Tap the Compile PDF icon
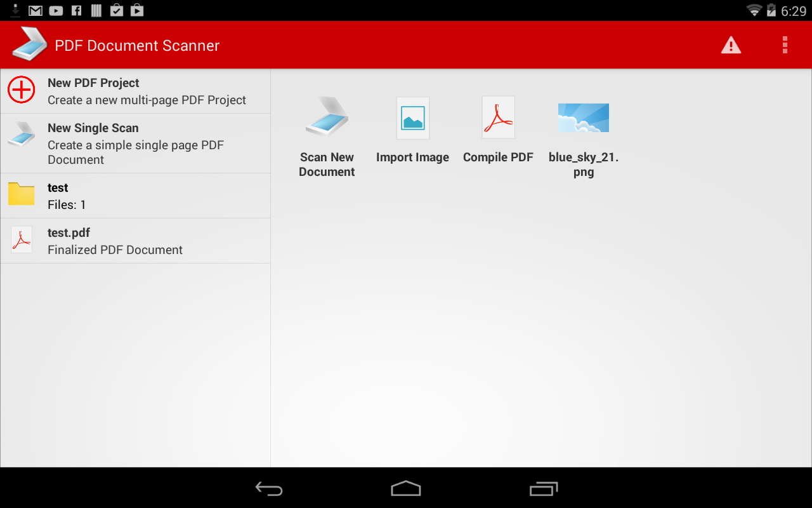Screen dimensions: 812x508 (x=498, y=124)
